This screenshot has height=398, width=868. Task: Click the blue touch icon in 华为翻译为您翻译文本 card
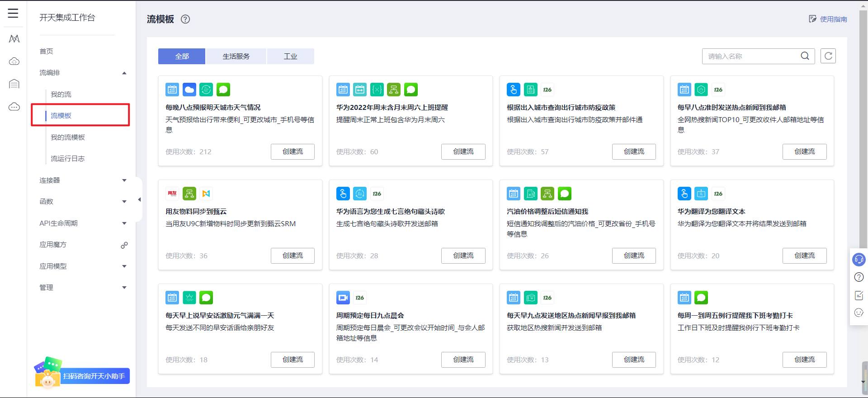coord(684,194)
